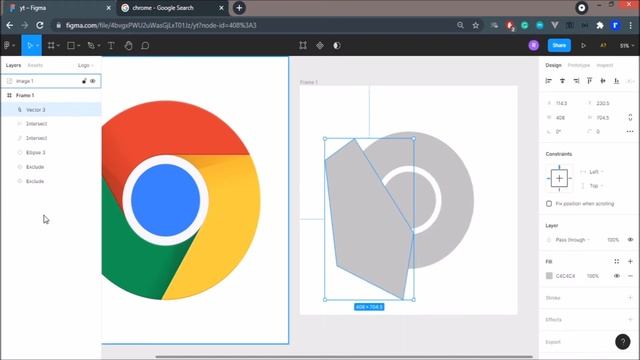Switch to the Inspect tab

(604, 65)
